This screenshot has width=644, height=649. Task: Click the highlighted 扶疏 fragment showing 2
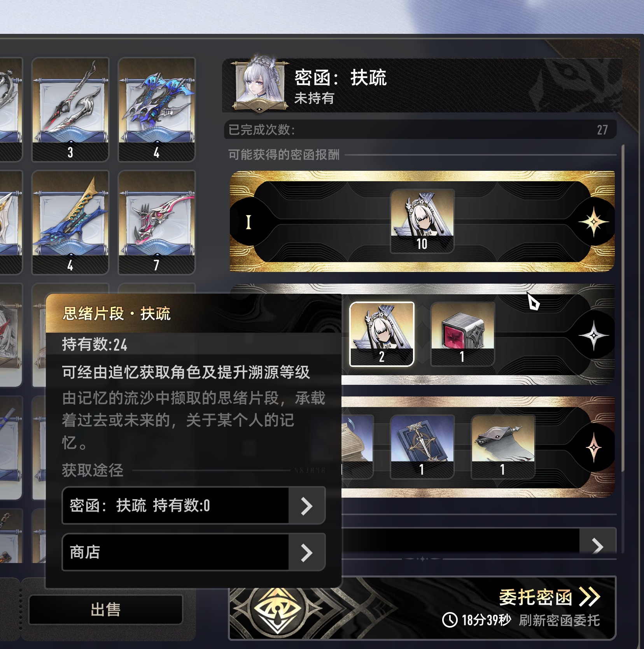[382, 334]
